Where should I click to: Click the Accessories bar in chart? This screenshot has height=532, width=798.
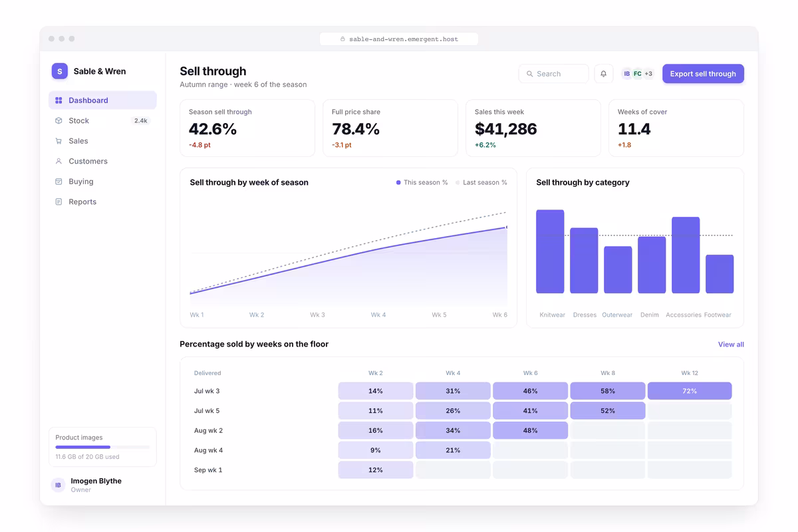coord(686,255)
